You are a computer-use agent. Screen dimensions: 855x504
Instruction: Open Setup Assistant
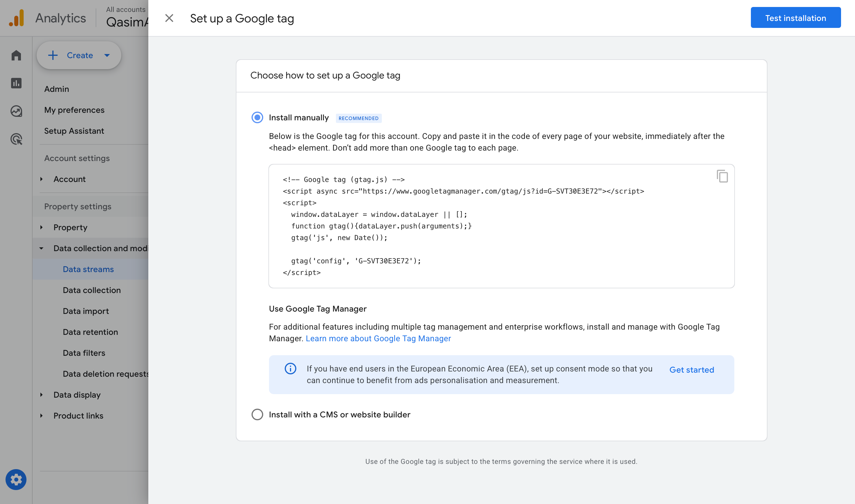(74, 131)
